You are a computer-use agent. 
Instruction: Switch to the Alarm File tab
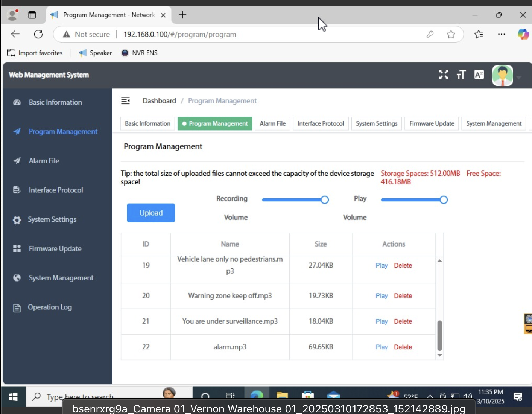pos(272,123)
